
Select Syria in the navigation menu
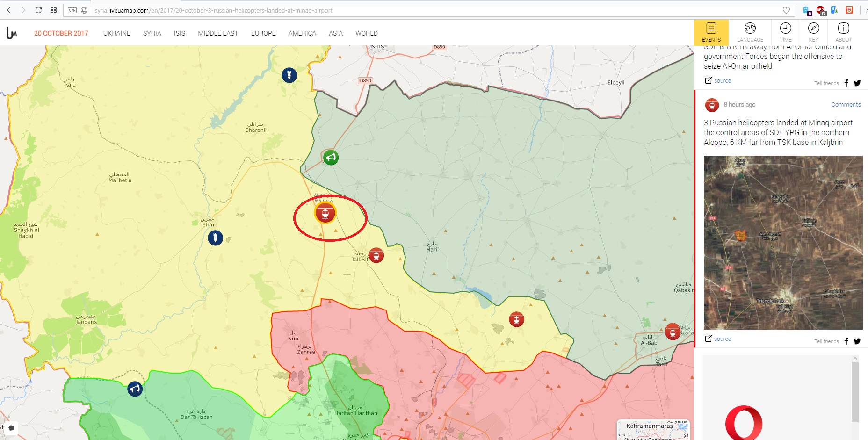[x=152, y=33]
